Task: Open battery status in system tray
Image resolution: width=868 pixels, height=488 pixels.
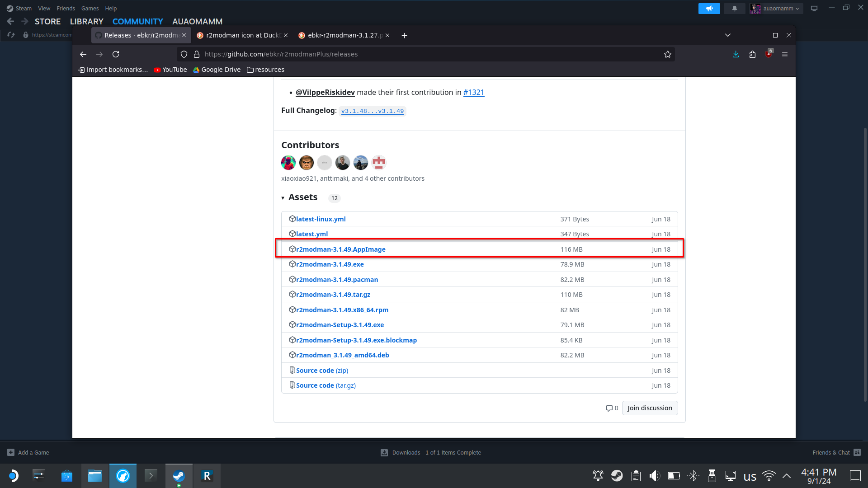Action: [674, 476]
